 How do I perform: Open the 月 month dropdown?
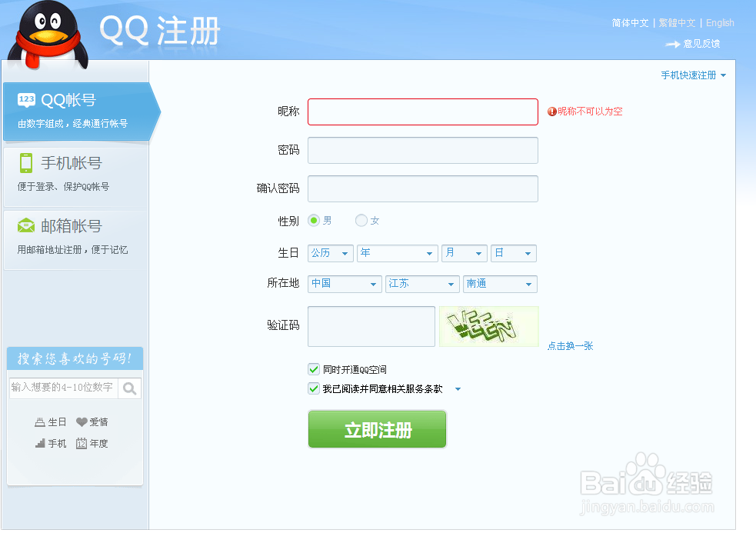[465, 253]
